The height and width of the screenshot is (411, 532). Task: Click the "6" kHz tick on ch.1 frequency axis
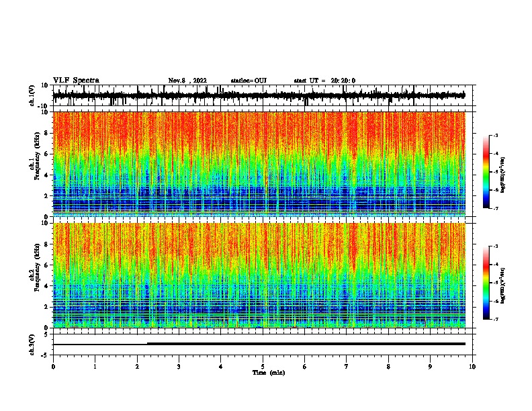[47, 154]
